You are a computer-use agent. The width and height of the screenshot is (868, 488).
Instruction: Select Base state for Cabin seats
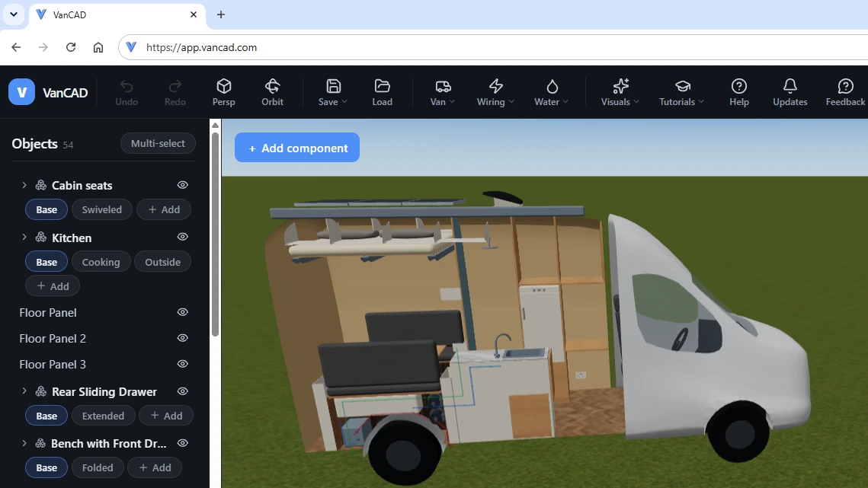[x=46, y=209]
